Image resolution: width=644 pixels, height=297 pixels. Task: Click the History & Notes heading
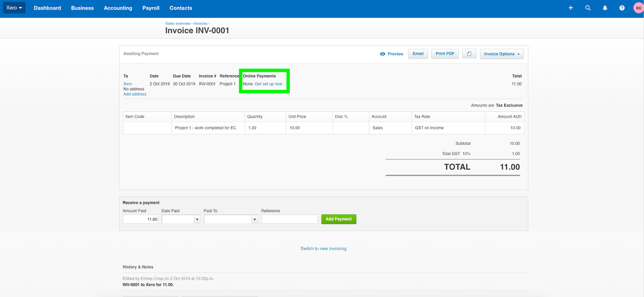coord(138,267)
